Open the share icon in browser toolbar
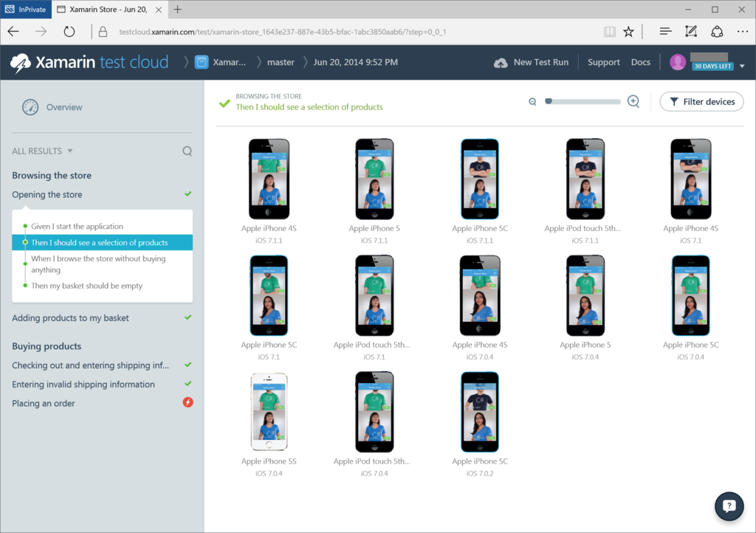The width and height of the screenshot is (756, 533). [x=717, y=32]
